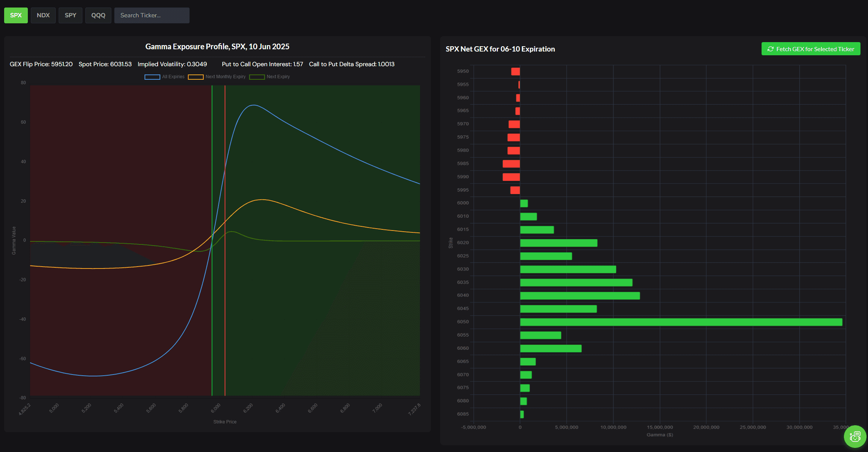Switch to the NDX ticker tab
Screen dimensions: 868x452
[x=43, y=15]
